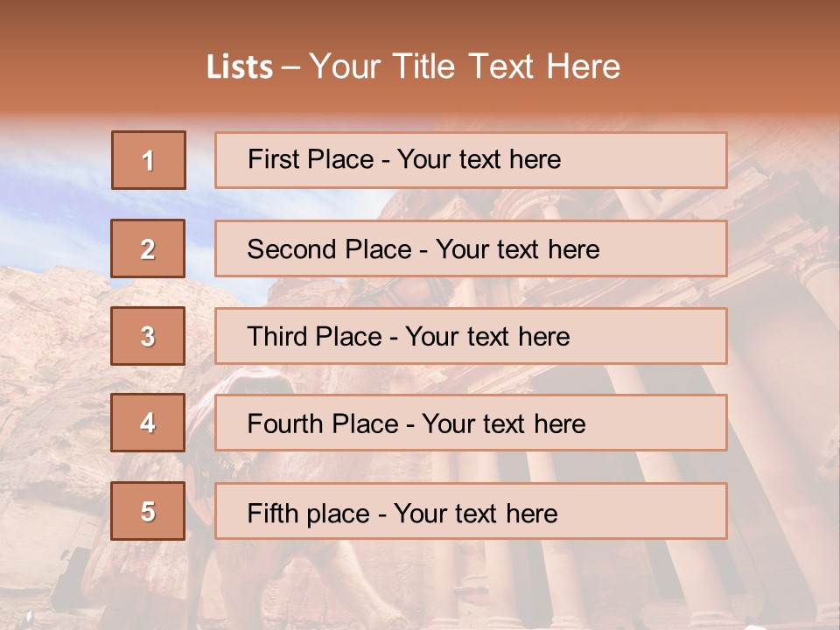Screen dimensions: 840x630
Task: Select the number 1 box
Action: (x=148, y=160)
